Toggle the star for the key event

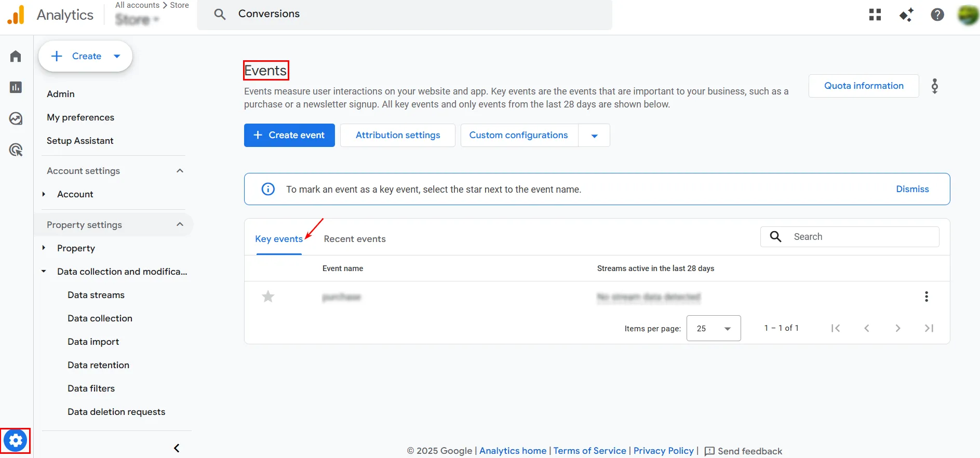268,297
